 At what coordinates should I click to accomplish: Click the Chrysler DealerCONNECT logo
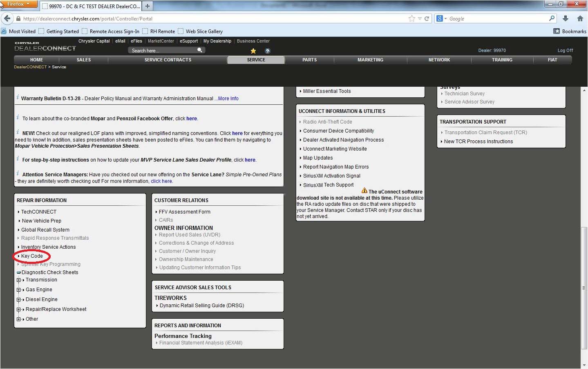[45, 46]
